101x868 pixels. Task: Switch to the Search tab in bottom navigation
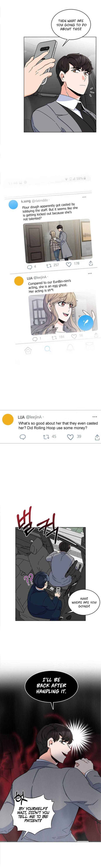click(x=48, y=349)
